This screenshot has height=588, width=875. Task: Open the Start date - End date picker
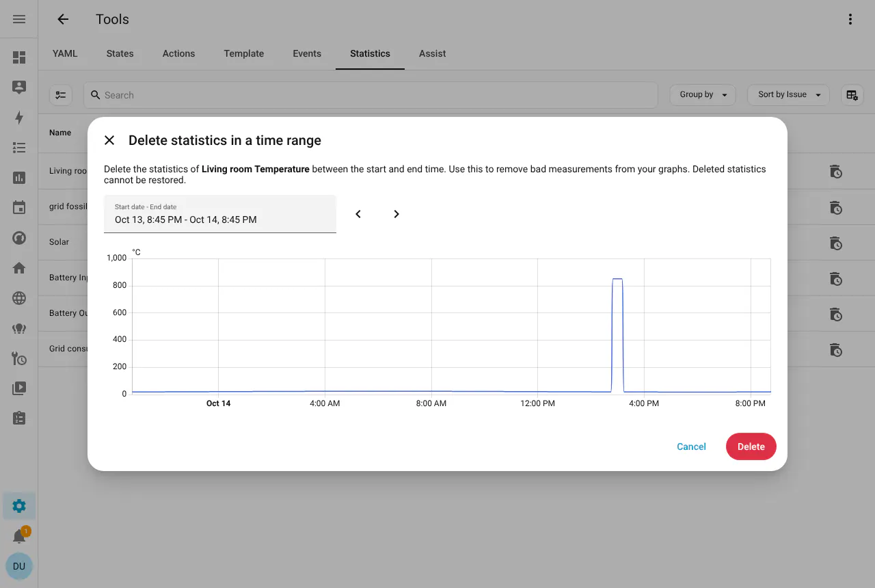coord(220,214)
